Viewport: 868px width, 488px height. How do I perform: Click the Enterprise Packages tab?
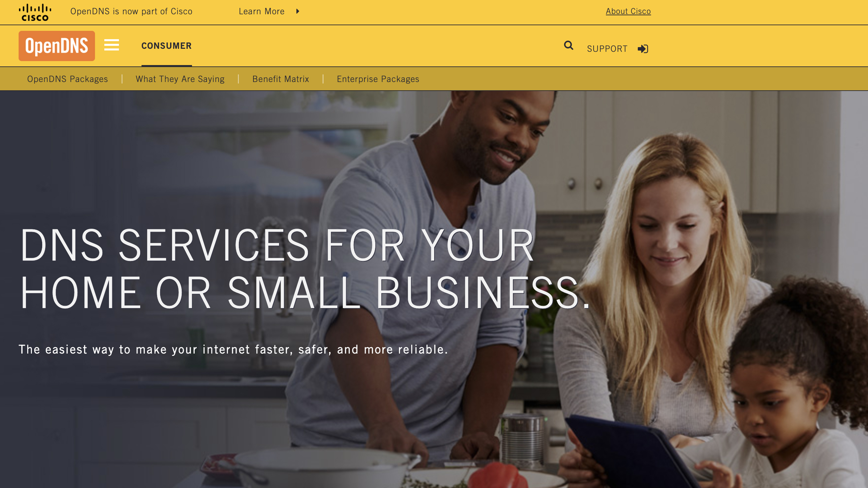click(x=378, y=79)
